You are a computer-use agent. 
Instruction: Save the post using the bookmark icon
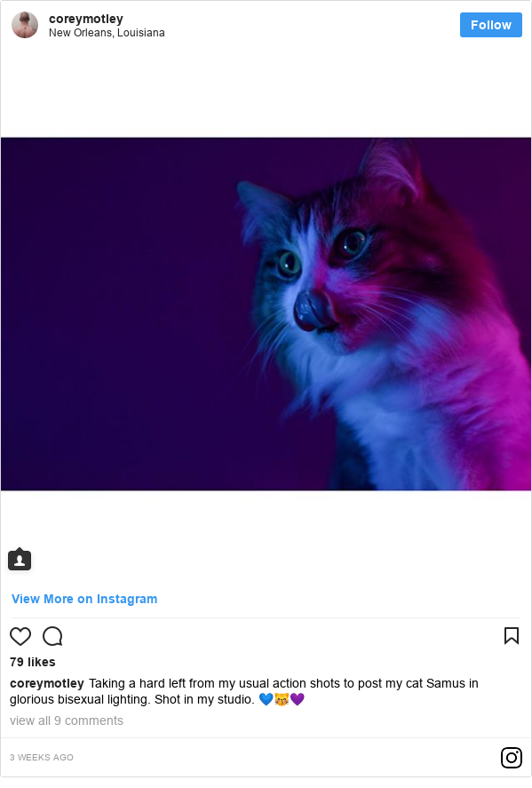(512, 636)
